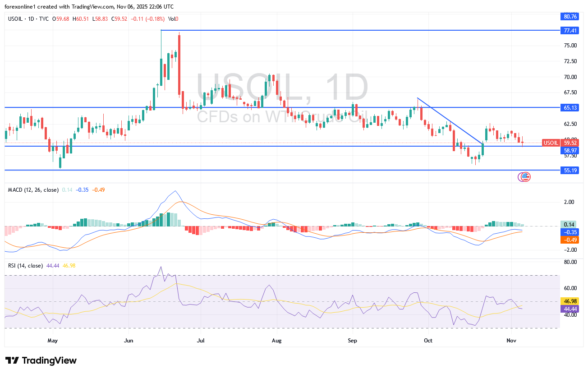Screen dimensions: 588x374
Task: Click the Oct label on time axis
Action: [x=428, y=340]
